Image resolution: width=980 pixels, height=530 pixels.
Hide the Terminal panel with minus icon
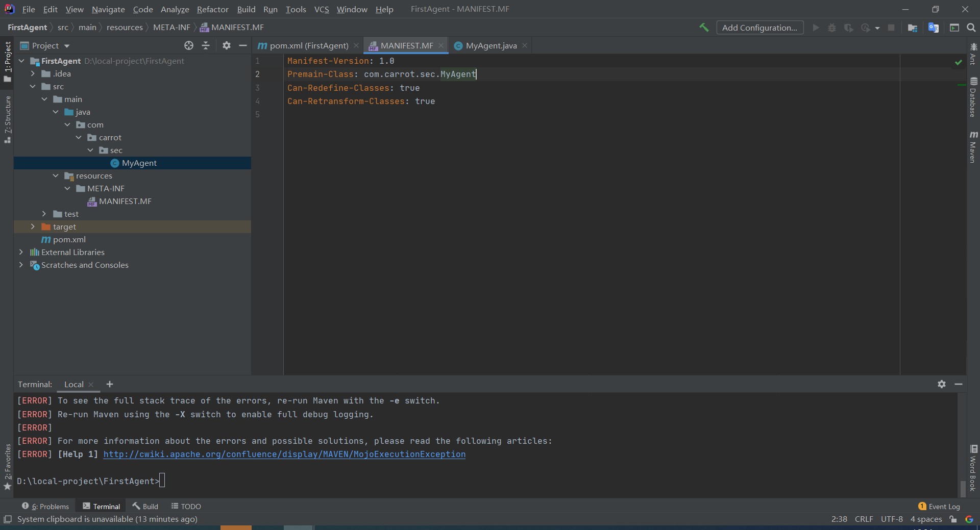click(x=959, y=384)
